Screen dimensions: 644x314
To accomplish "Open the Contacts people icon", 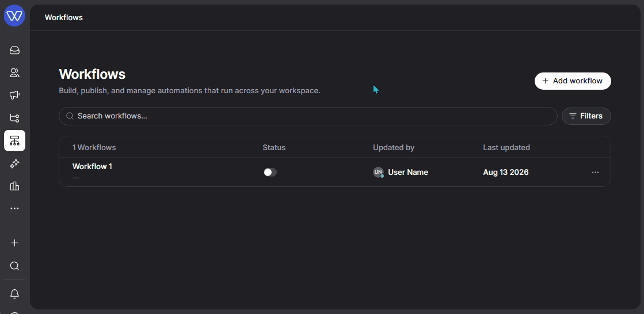I will tap(14, 73).
